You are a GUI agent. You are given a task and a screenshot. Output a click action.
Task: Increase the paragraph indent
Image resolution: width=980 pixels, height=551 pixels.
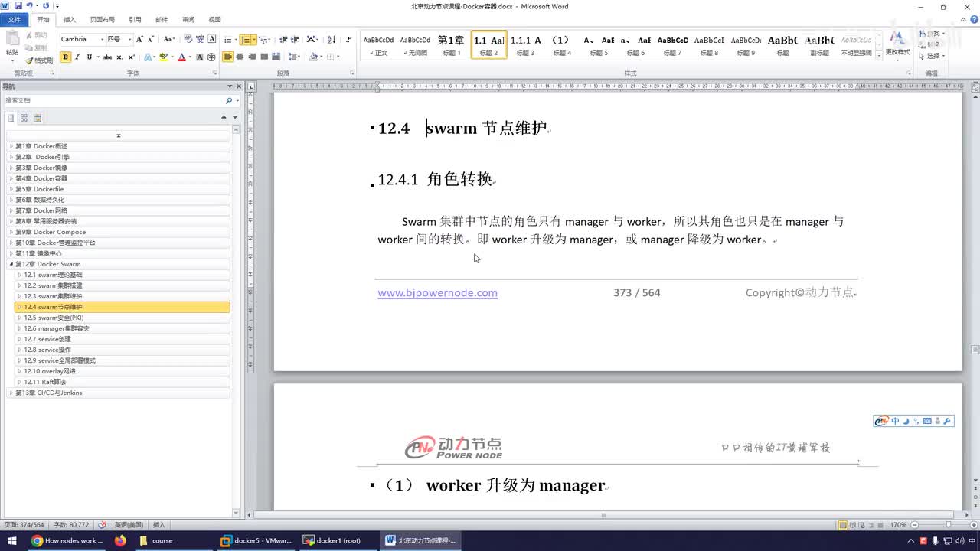pyautogui.click(x=295, y=39)
